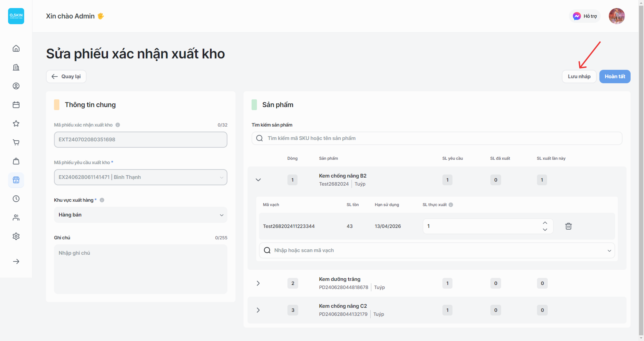Open the home icon in sidebar

(x=16, y=48)
